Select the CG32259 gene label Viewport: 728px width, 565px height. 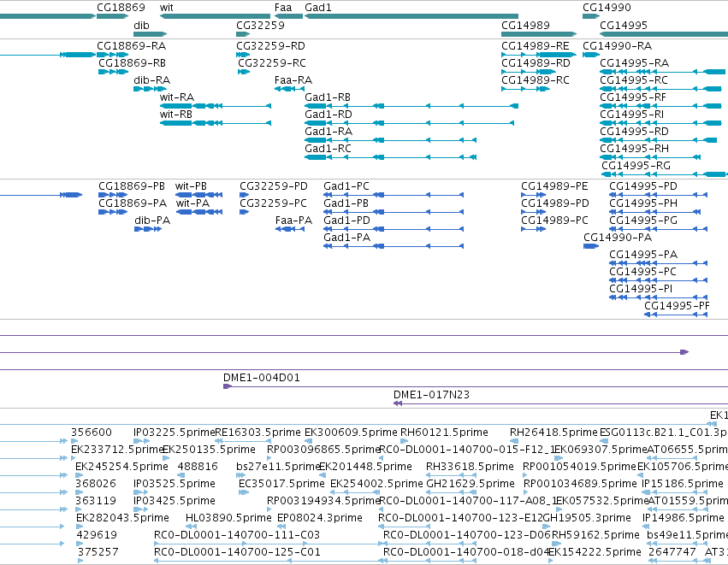click(260, 26)
